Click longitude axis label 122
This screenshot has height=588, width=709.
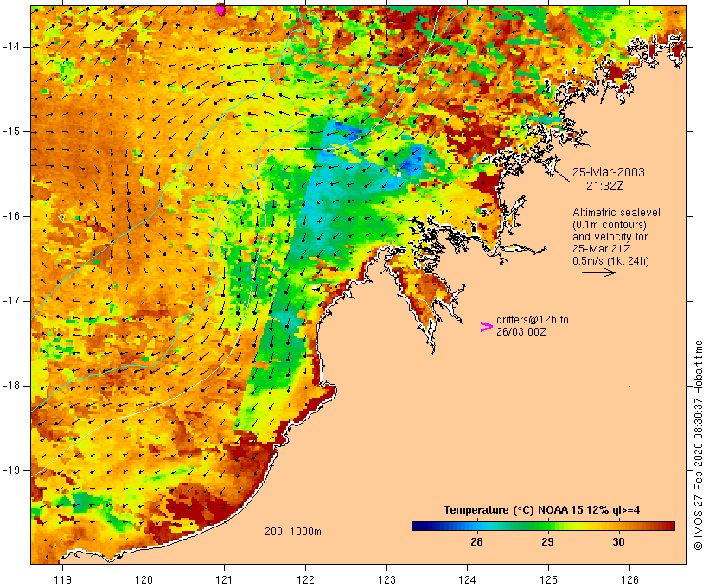point(306,579)
